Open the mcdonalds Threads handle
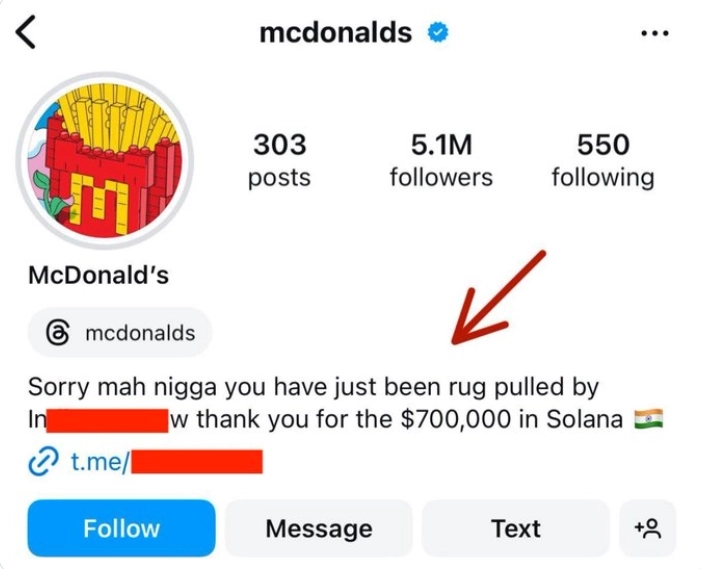The image size is (701, 569). point(139,333)
